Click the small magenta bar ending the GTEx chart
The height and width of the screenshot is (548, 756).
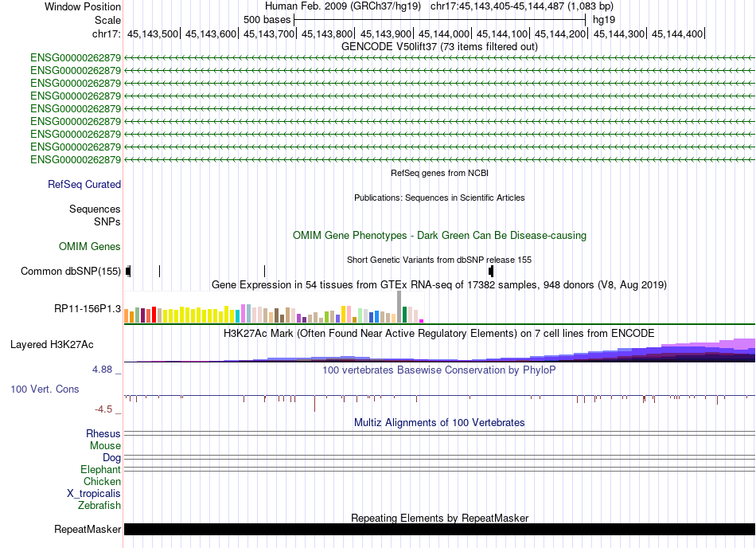point(422,321)
